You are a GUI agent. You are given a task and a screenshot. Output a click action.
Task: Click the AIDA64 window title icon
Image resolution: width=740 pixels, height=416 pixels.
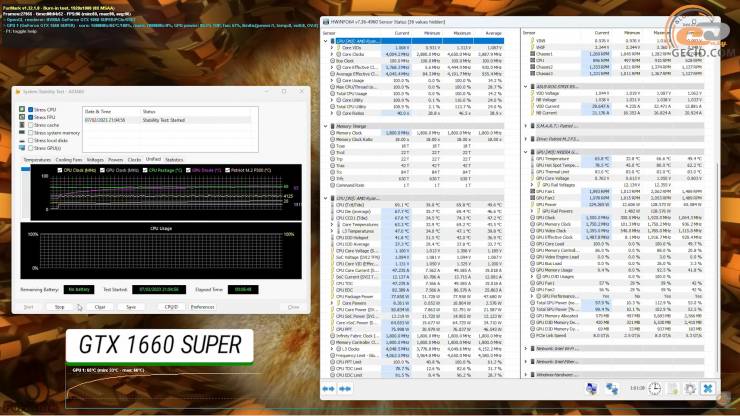click(18, 92)
